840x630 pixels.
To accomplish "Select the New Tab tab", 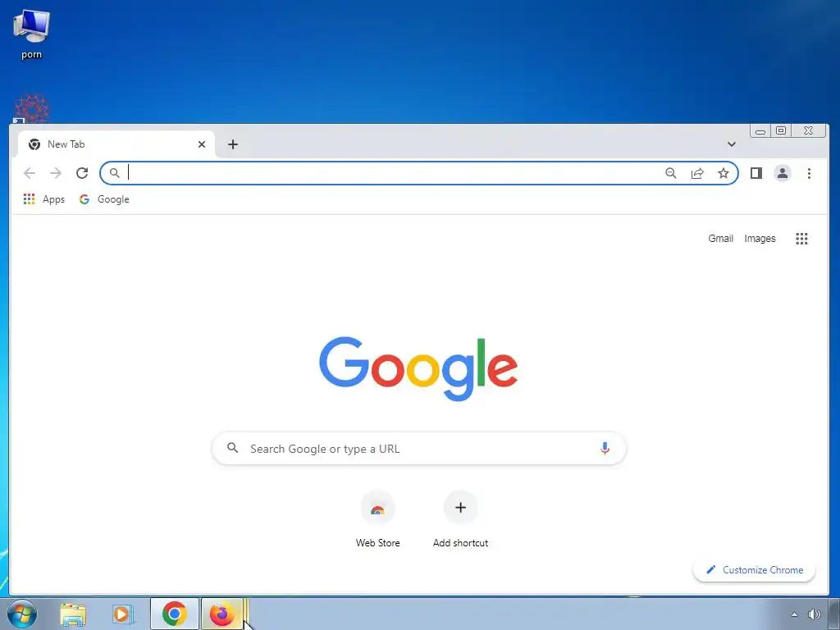I will coord(116,144).
